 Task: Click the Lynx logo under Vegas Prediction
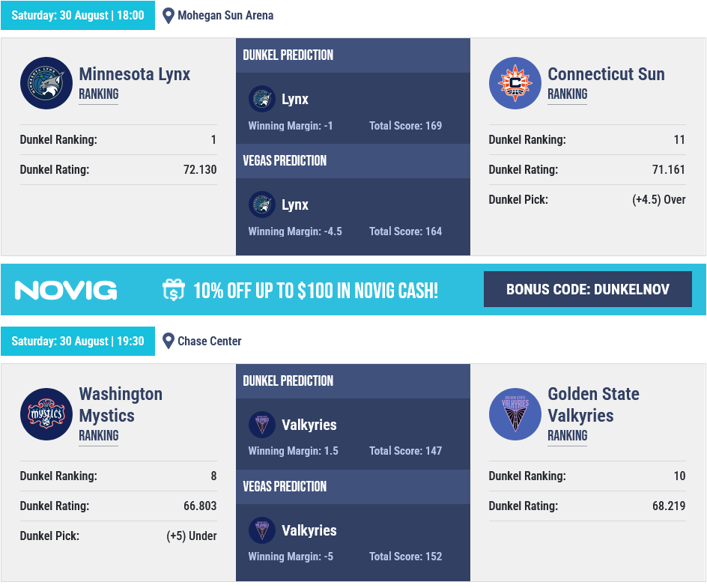point(262,204)
